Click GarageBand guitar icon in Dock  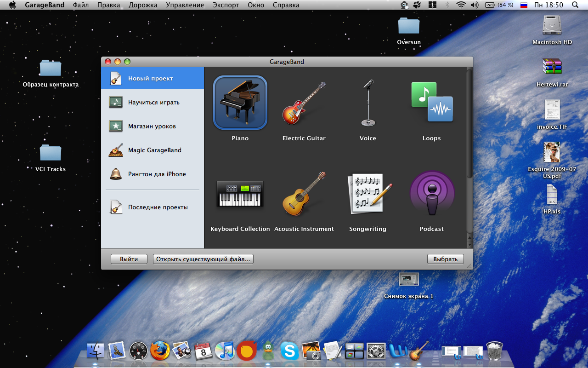coord(419,351)
